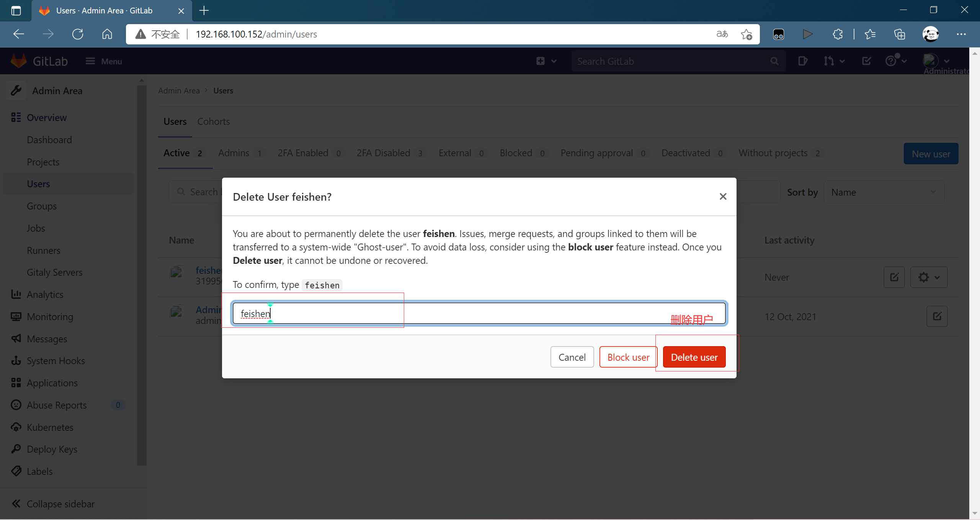Click the browser refresh icon
980x520 pixels.
tap(78, 34)
